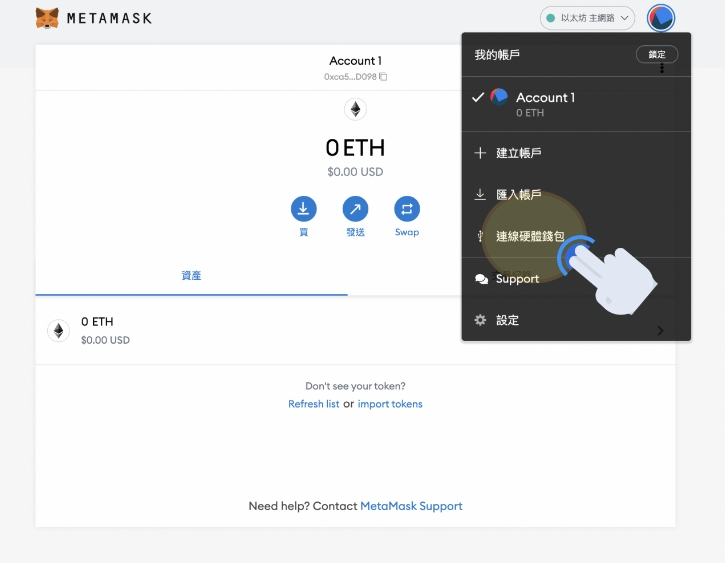Image resolution: width=725 pixels, height=563 pixels.
Task: Click the three-dot options icon
Action: coord(662,68)
